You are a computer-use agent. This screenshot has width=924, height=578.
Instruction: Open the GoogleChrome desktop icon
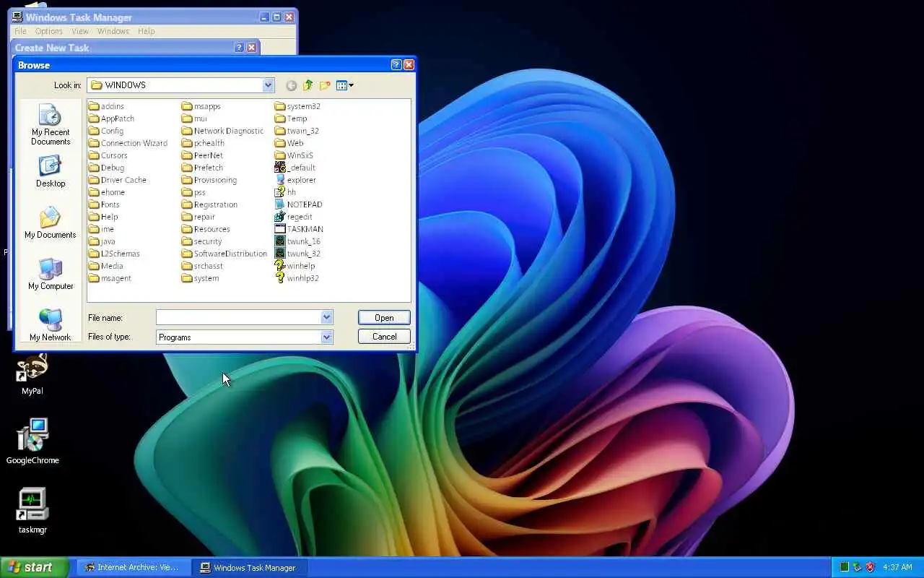(x=32, y=441)
